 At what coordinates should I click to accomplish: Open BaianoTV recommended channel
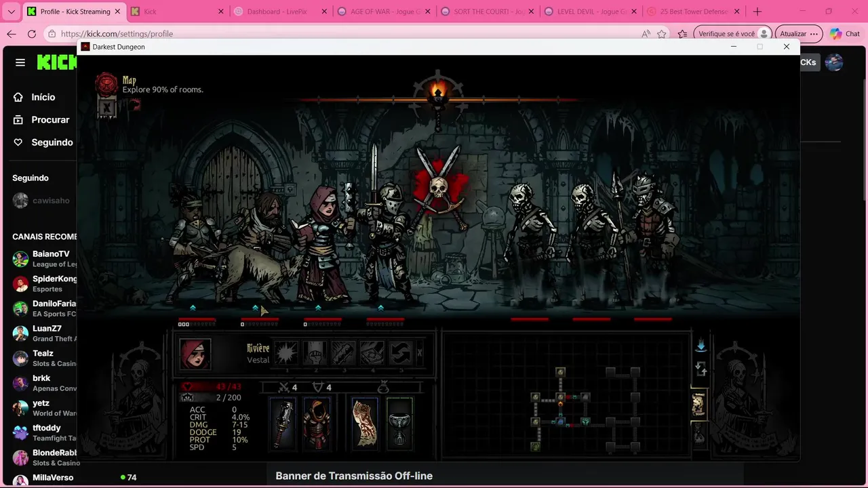[x=45, y=259]
